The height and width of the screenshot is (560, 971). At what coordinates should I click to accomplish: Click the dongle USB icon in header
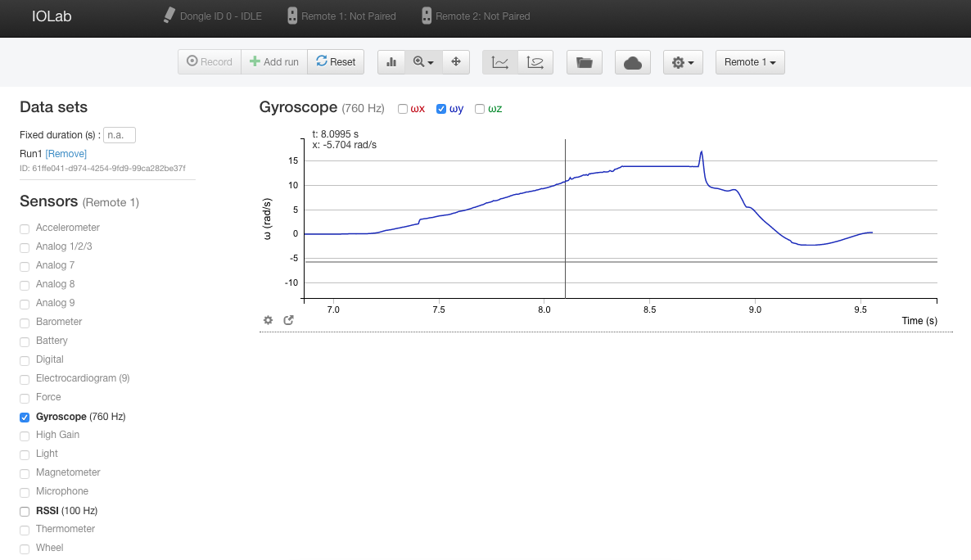click(169, 16)
